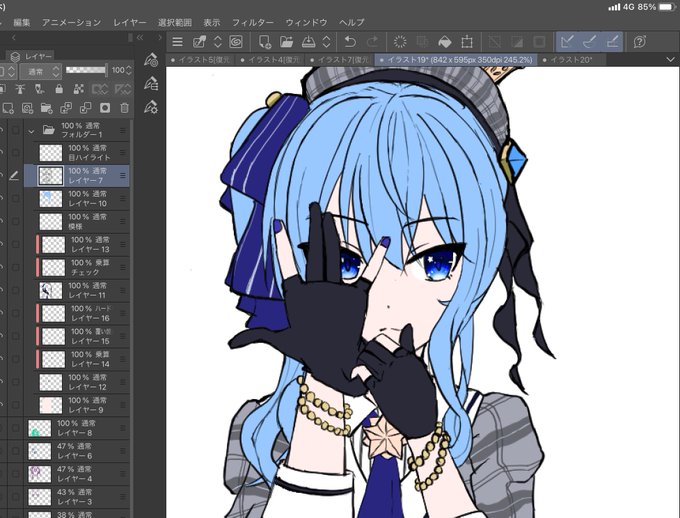The width and height of the screenshot is (680, 518).
Task: Tick the selection box beside レイヤー 10
Action: pos(15,198)
